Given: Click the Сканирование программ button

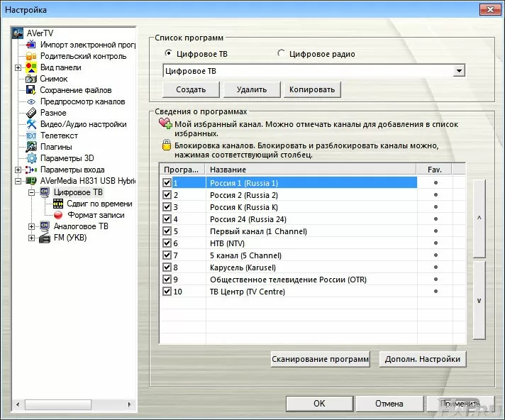Looking at the screenshot, I should click(320, 359).
